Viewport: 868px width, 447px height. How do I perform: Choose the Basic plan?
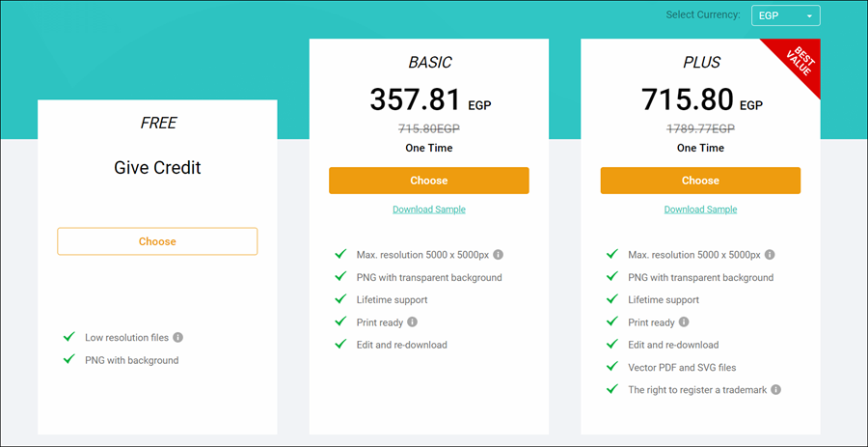coord(429,181)
